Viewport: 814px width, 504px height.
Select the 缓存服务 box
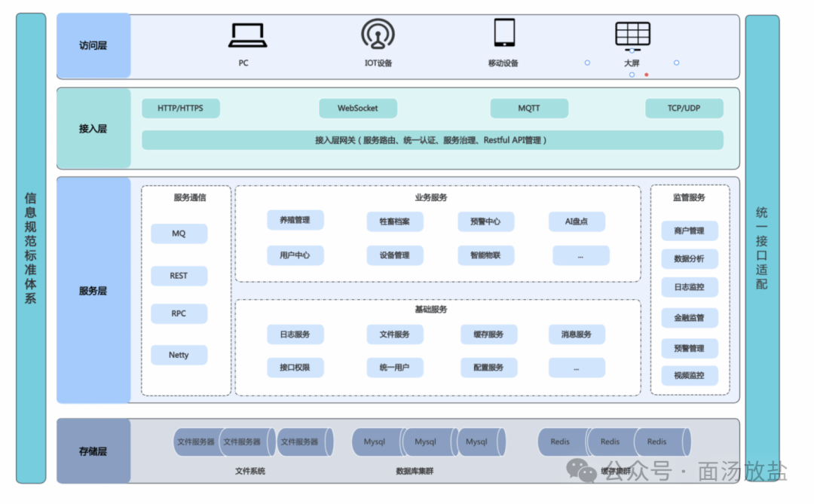(x=488, y=334)
